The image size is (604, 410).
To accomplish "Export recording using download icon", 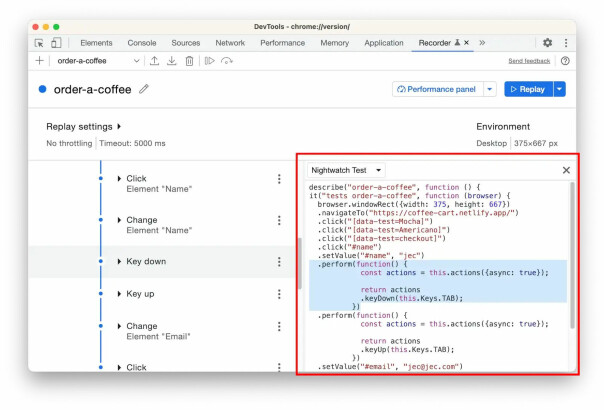I will [172, 61].
